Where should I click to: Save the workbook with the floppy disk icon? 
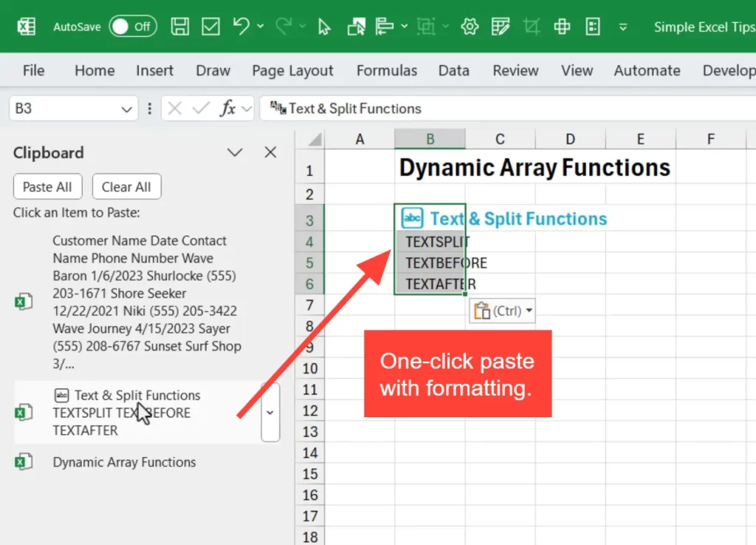point(180,27)
